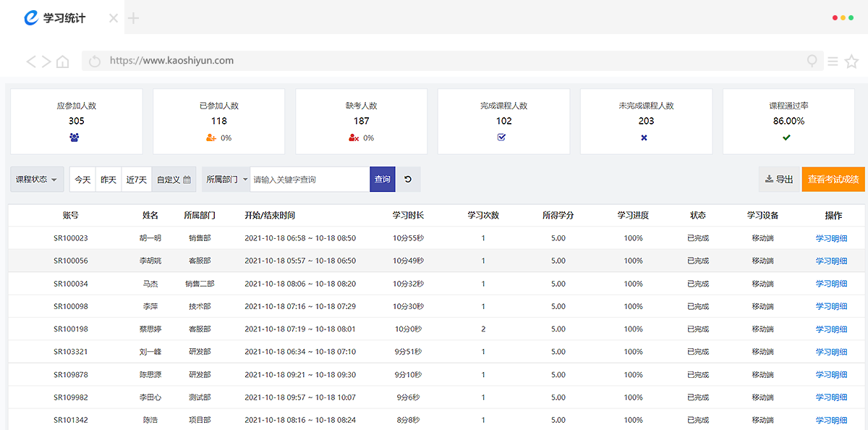The height and width of the screenshot is (430, 868).
Task: Click the 缺考人数 value 187
Action: 362,121
